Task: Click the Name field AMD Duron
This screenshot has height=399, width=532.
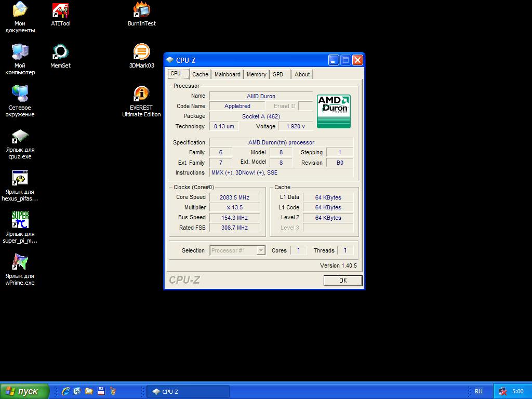Action: [261, 96]
